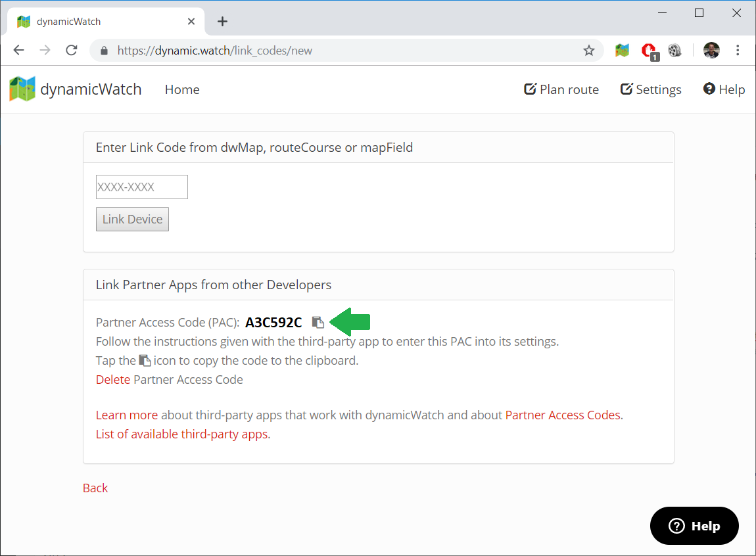Open Settings in the navbar

pos(651,89)
